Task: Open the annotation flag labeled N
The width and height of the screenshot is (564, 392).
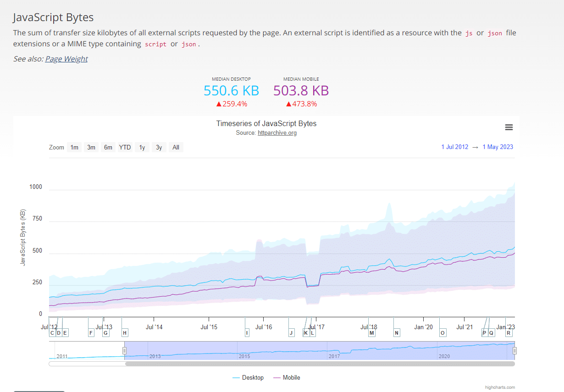Action: (397, 333)
